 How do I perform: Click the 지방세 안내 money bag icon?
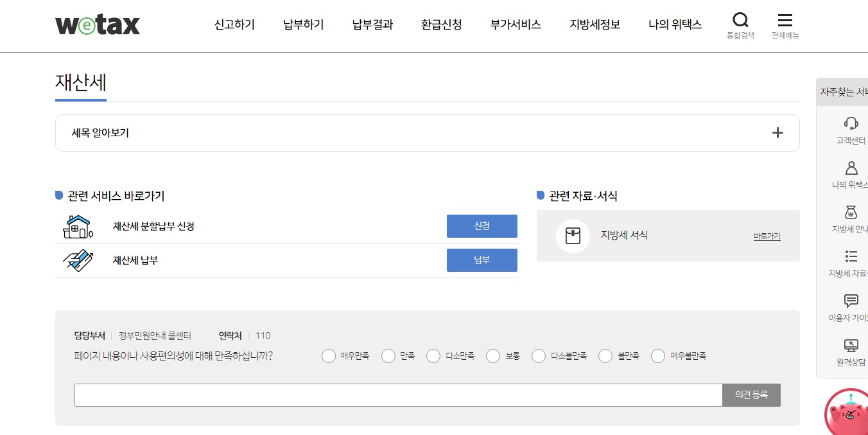(x=850, y=212)
